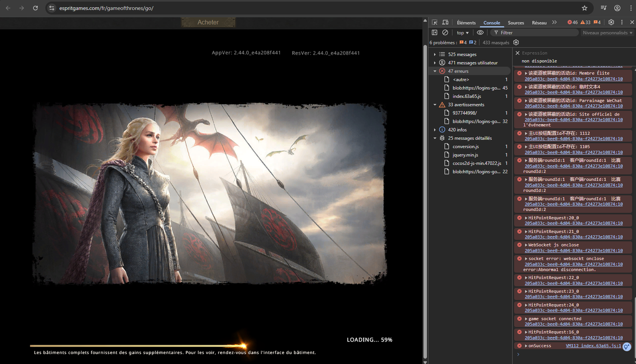Viewport: 636px width, 364px height.
Task: Expand 471 messages utilisateur group
Action: coord(435,63)
